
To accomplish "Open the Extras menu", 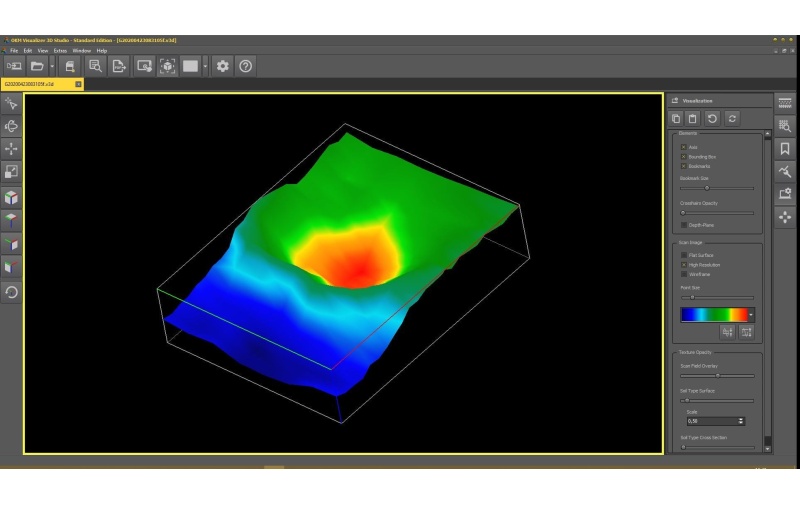I will click(x=60, y=50).
